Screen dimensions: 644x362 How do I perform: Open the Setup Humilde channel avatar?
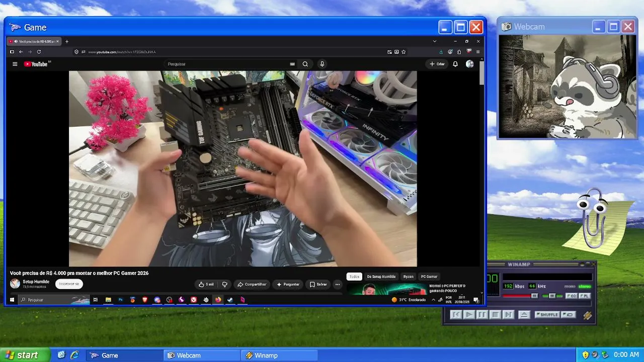[x=15, y=284]
